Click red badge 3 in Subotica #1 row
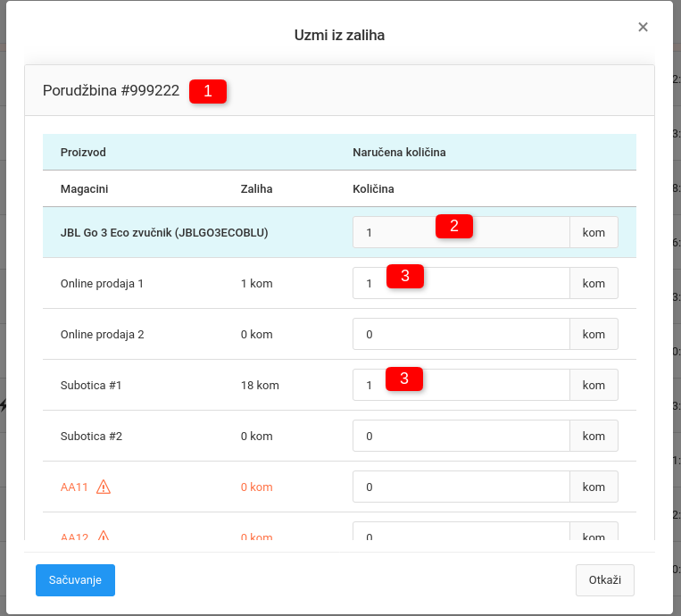Image resolution: width=681 pixels, height=616 pixels. (404, 379)
